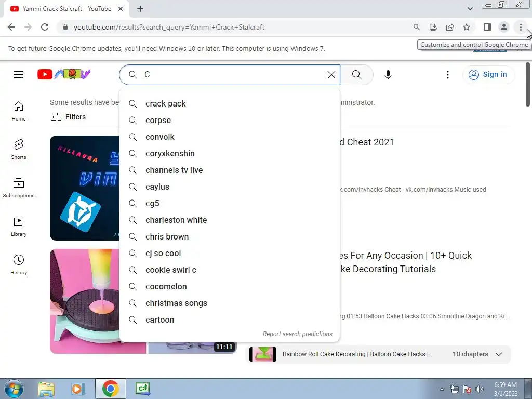The image size is (532, 399).
Task: Choose suggestion 'channels tv live'
Action: click(x=229, y=170)
